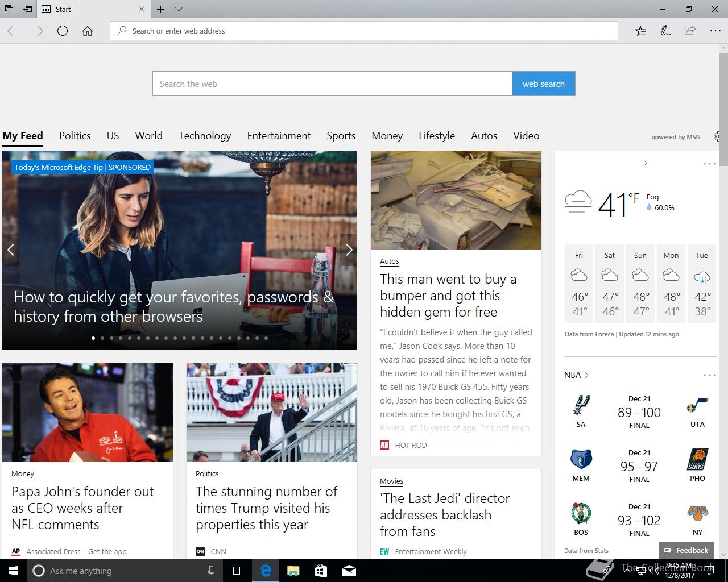Open the World news tab
Image resolution: width=728 pixels, height=582 pixels.
click(x=149, y=136)
